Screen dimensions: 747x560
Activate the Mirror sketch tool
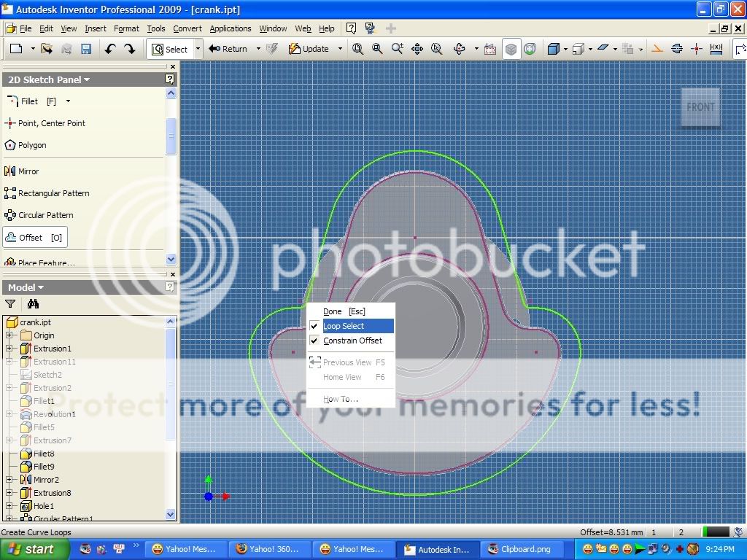click(28, 171)
